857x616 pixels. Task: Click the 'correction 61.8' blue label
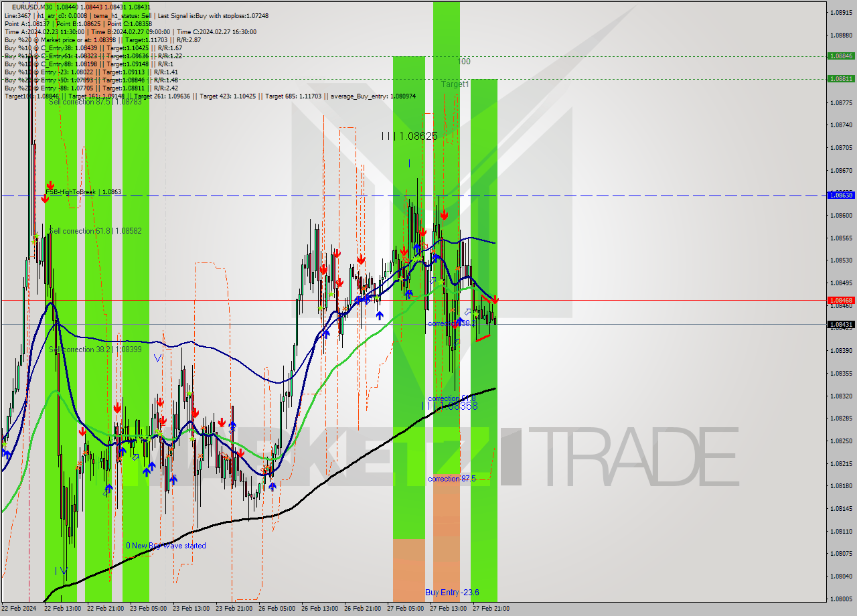[x=452, y=398]
